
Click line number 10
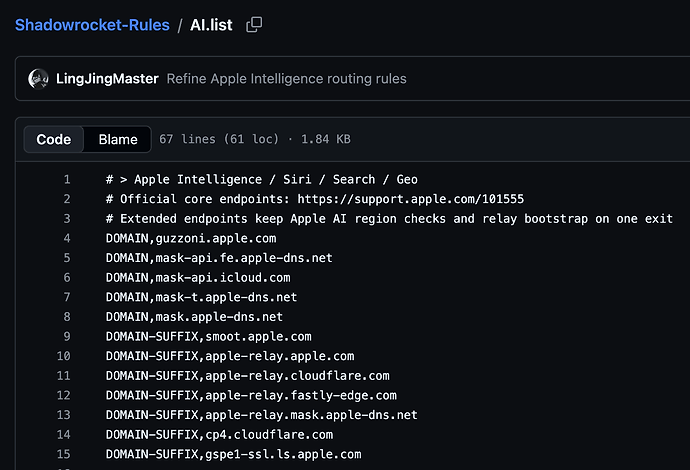(x=63, y=356)
